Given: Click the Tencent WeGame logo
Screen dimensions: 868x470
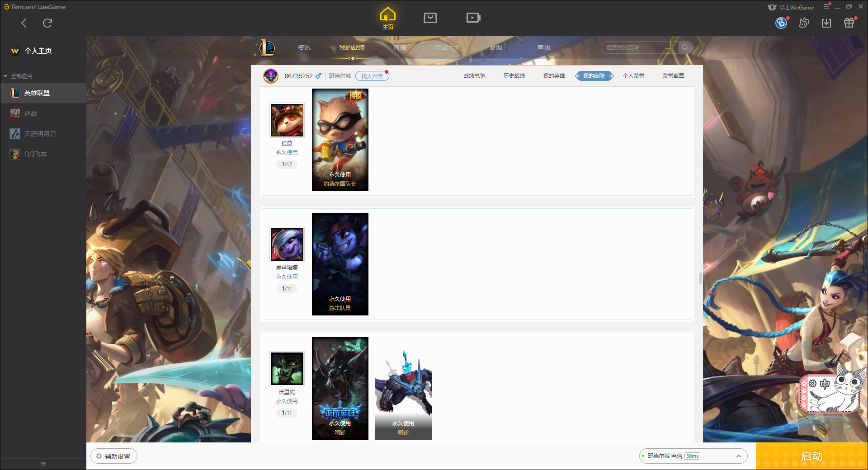Looking at the screenshot, I should pos(35,7).
